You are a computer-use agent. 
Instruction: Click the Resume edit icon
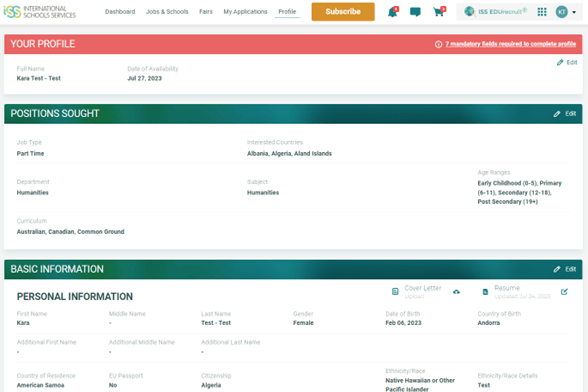coord(564,292)
